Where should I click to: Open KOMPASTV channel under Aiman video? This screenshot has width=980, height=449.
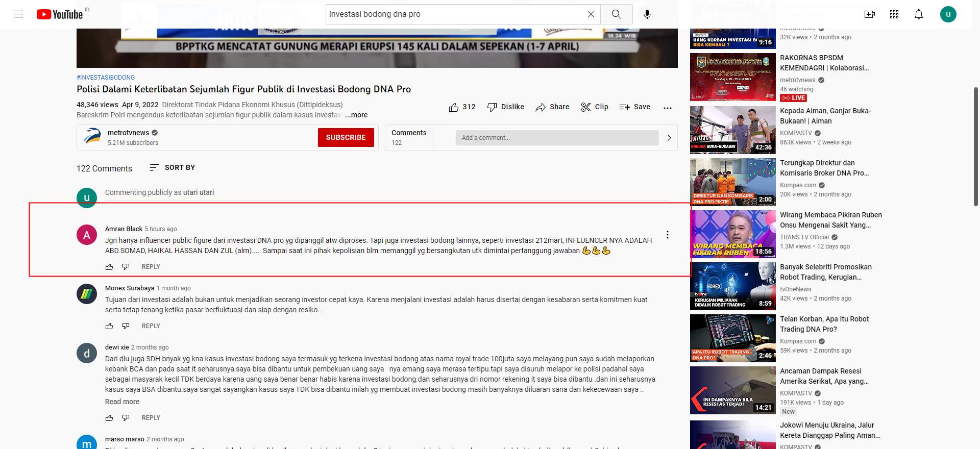796,133
